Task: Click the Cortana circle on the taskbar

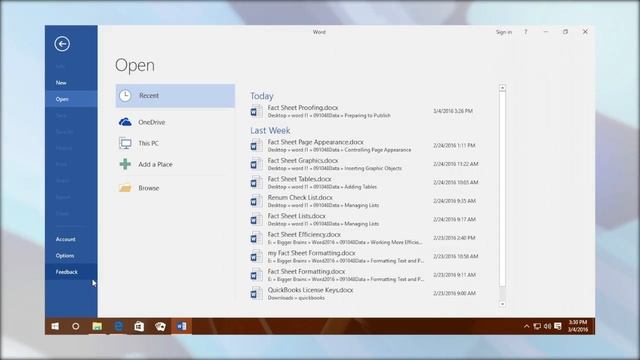Action: [x=76, y=326]
